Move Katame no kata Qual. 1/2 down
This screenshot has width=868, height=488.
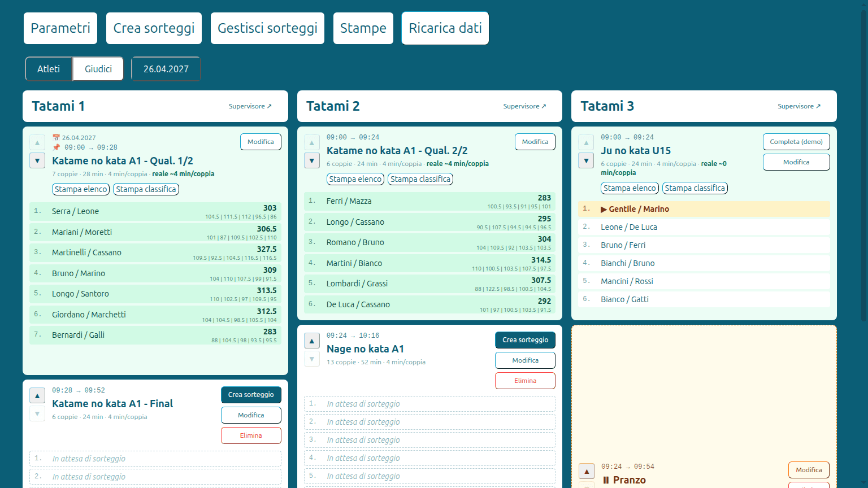click(x=37, y=161)
